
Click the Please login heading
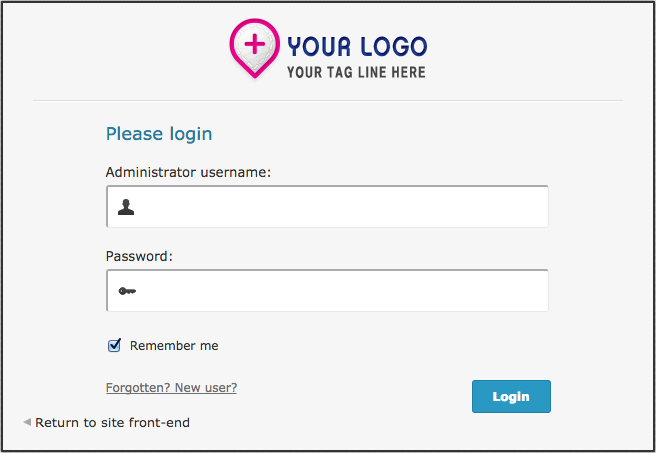(159, 134)
